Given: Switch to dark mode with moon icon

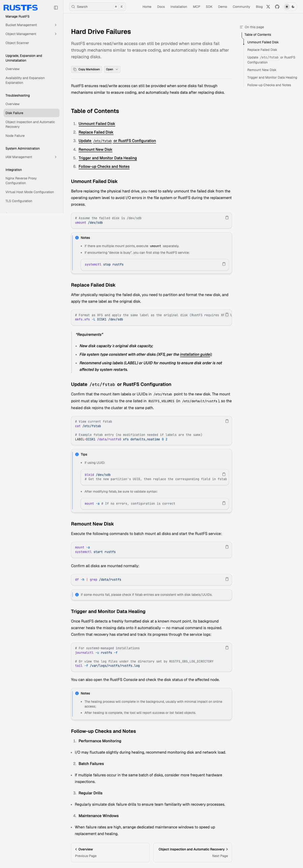Looking at the screenshot, I should point(293,7).
